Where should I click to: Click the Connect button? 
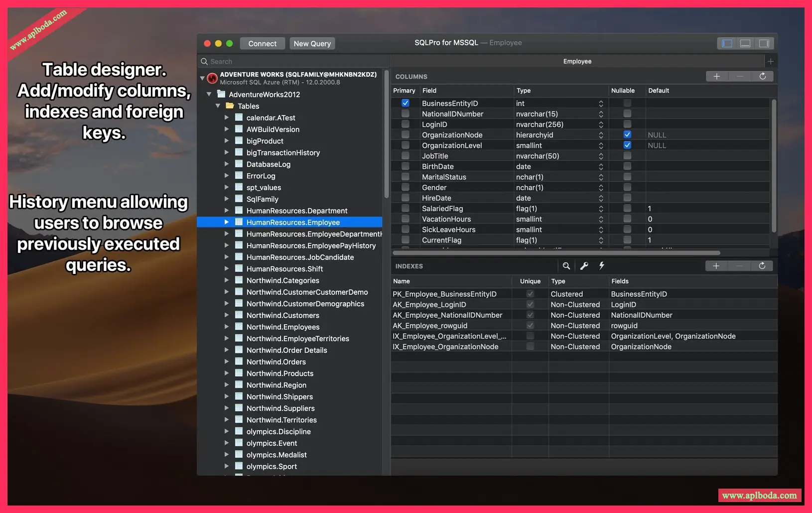coord(263,43)
